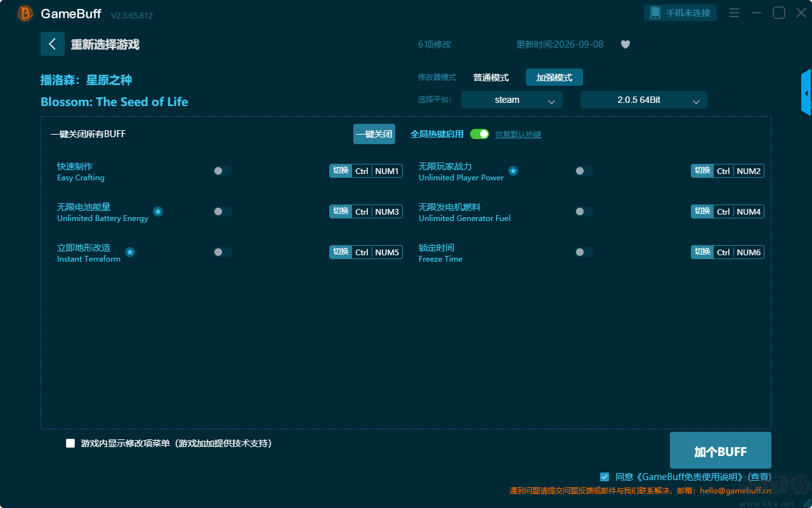The width and height of the screenshot is (812, 508).
Task: Click the game title Blossom: The Seed of Life
Action: coord(114,102)
